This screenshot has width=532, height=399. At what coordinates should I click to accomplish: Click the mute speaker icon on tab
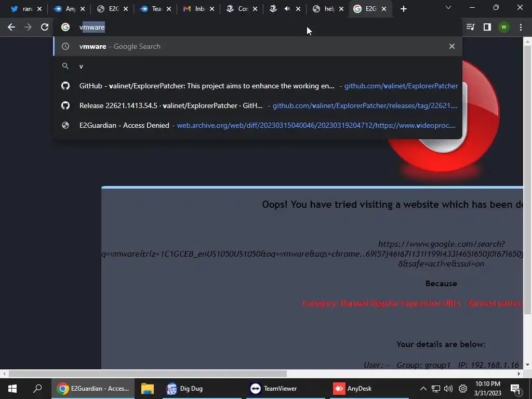click(287, 9)
